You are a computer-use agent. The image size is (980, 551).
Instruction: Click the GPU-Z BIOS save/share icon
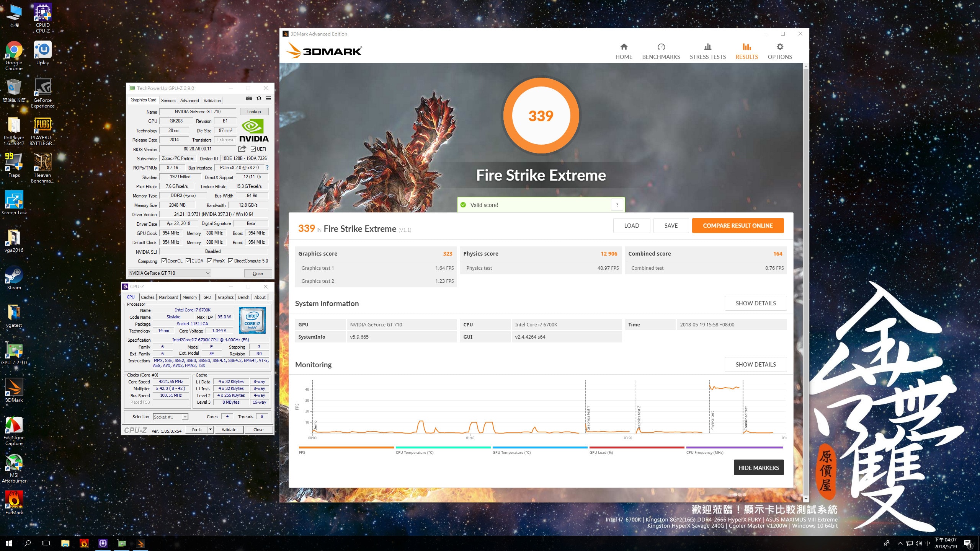[242, 149]
